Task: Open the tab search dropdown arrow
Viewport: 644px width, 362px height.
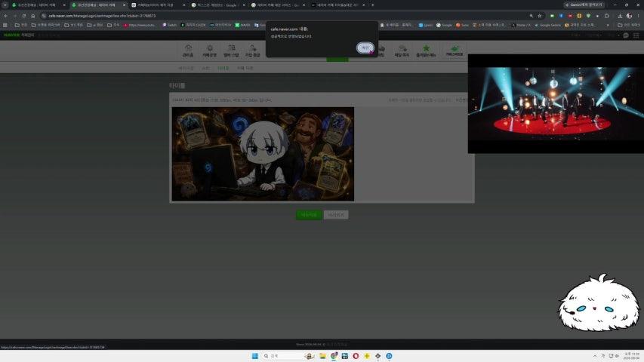Action: pos(5,5)
